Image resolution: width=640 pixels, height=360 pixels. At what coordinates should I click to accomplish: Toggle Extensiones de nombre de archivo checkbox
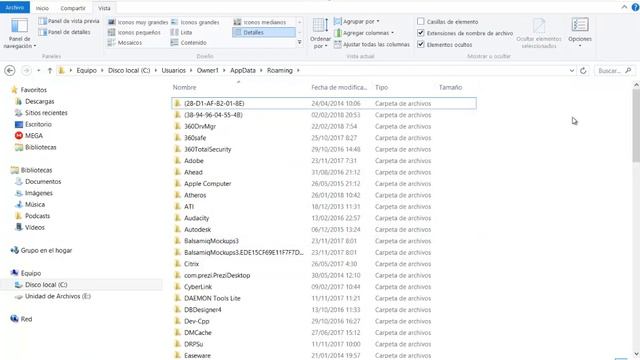(x=421, y=33)
